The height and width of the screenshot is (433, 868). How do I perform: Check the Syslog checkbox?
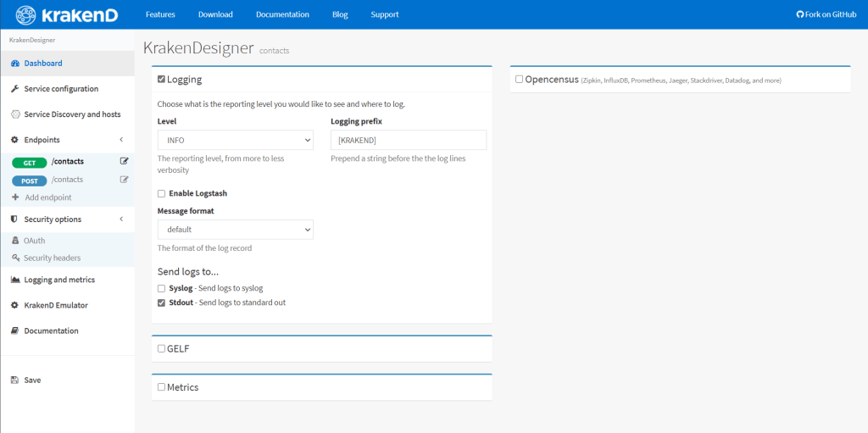tap(161, 288)
